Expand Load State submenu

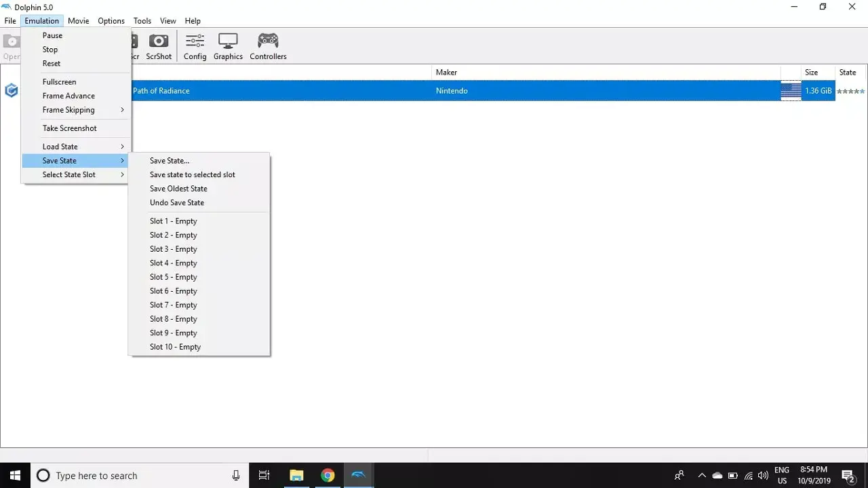(x=76, y=147)
